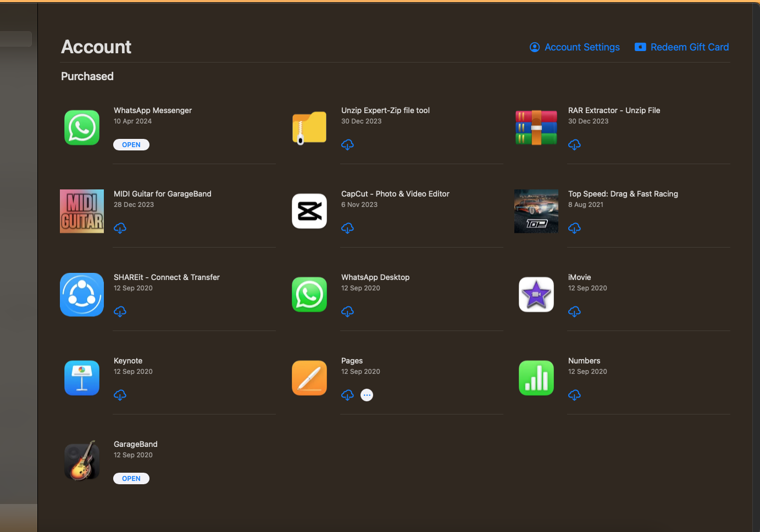The height and width of the screenshot is (532, 760).
Task: Click the Purchased section heading
Action: [87, 76]
